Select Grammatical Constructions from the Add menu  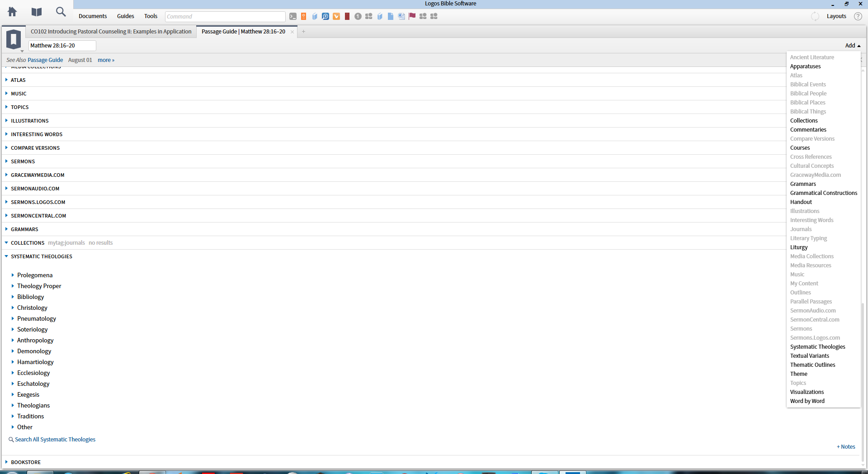824,193
